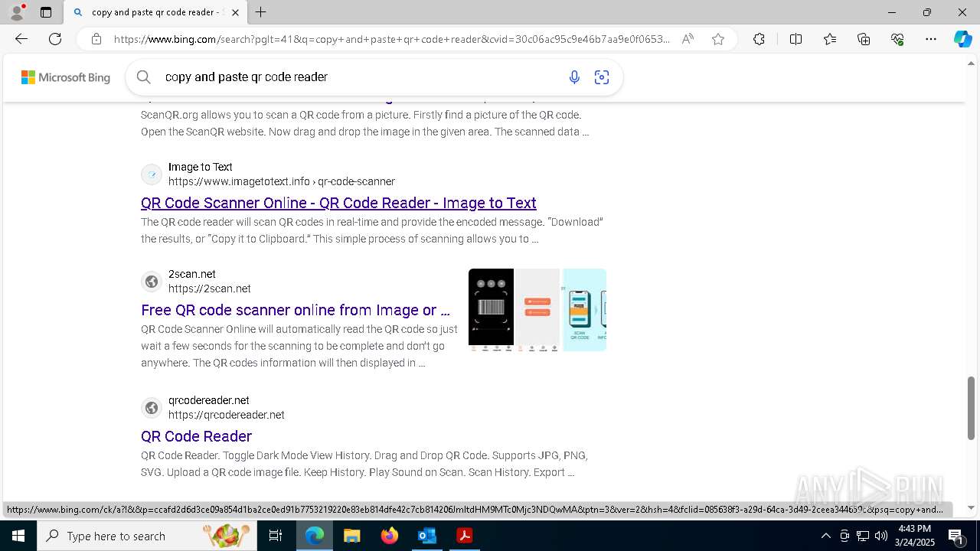Activate Read aloud icon in address bar
Screen dimensions: 980x551
(x=688, y=39)
